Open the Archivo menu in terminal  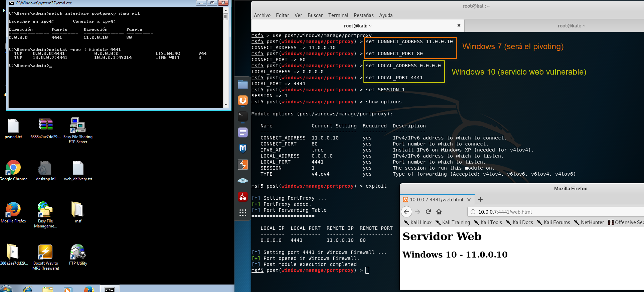262,15
